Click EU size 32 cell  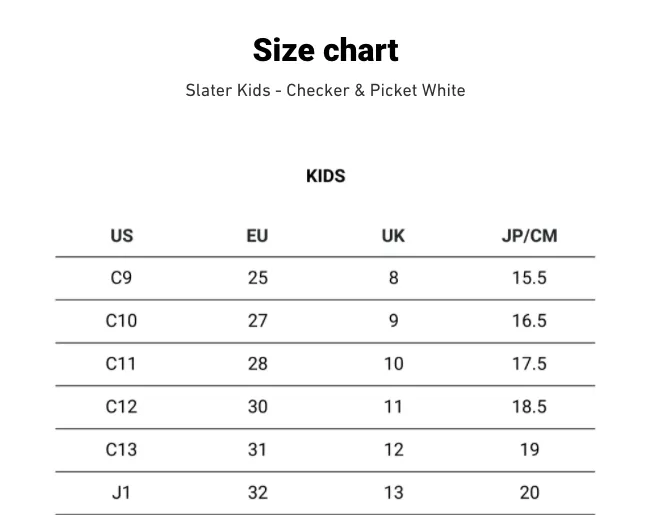coord(257,492)
